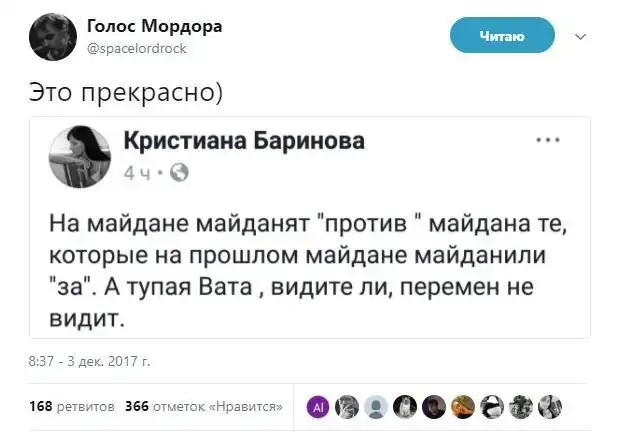The image size is (628, 437).
Task: Open the quoted post text about майдан
Action: pos(300,265)
